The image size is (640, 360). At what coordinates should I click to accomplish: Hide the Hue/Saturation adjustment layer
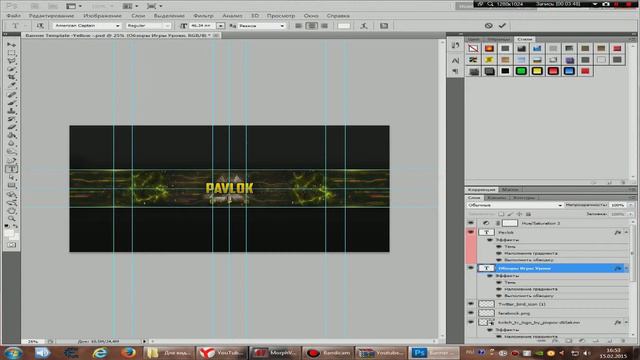pyautogui.click(x=471, y=223)
